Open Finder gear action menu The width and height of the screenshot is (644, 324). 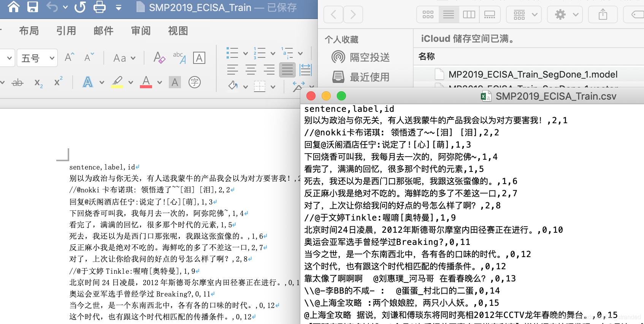565,14
